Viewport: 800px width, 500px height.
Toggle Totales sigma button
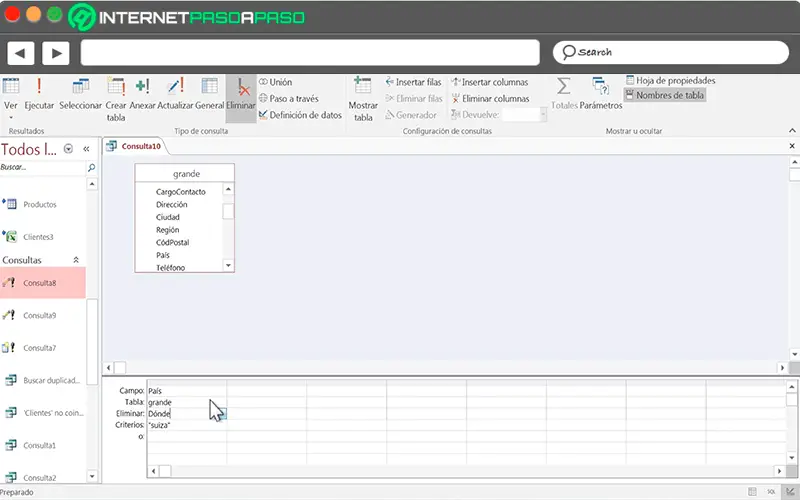564,95
